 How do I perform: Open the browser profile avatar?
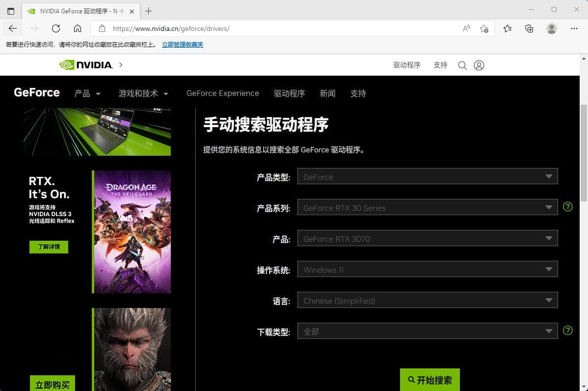[x=551, y=28]
